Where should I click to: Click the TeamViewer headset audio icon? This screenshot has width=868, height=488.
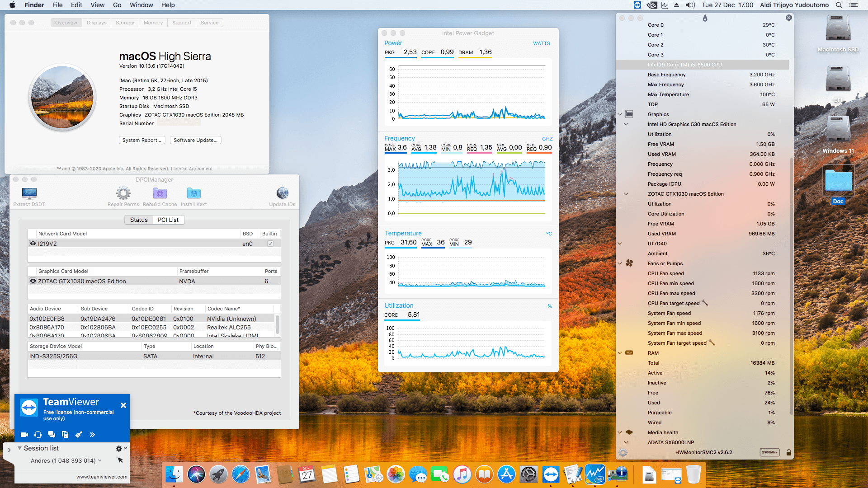38,435
